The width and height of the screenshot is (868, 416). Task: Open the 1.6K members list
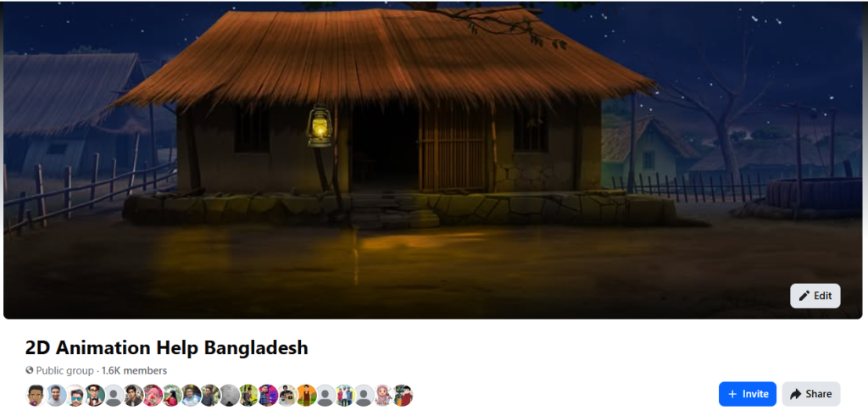tap(134, 370)
